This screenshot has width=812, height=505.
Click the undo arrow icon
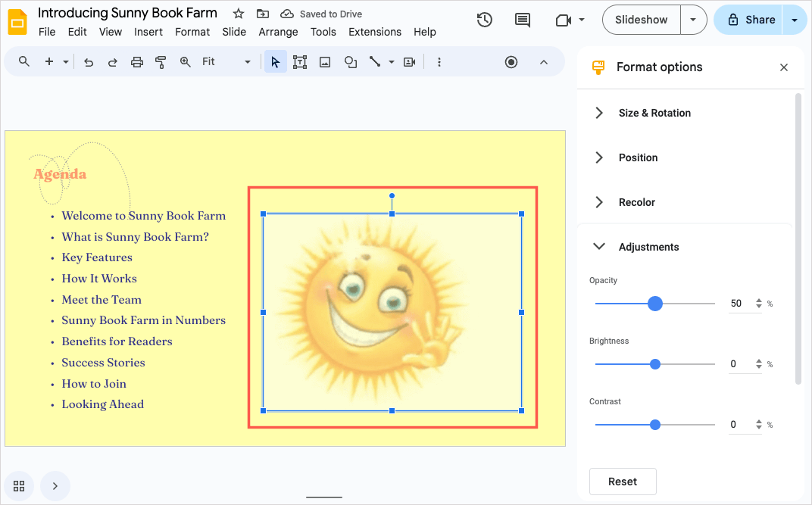[x=89, y=62]
